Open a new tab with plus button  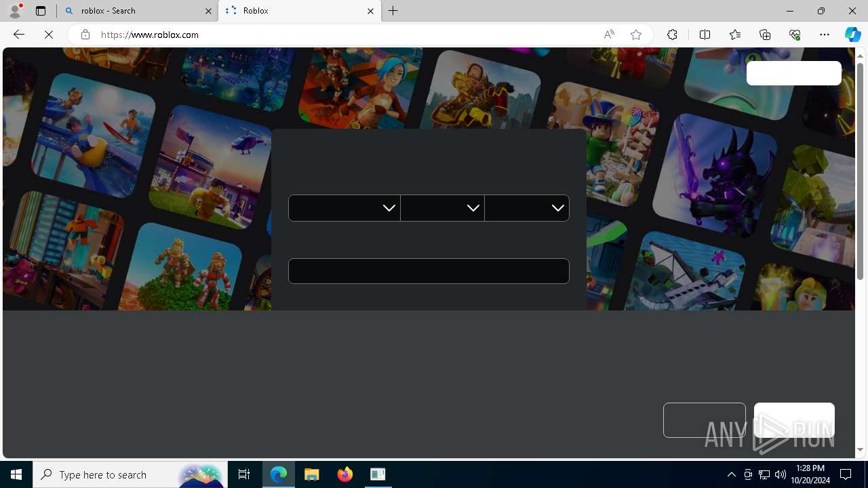click(x=393, y=11)
